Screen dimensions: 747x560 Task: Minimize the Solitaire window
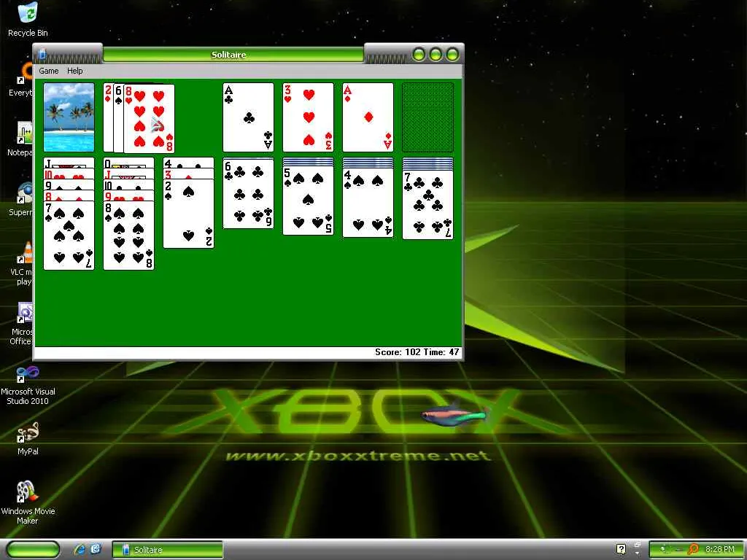click(x=419, y=54)
